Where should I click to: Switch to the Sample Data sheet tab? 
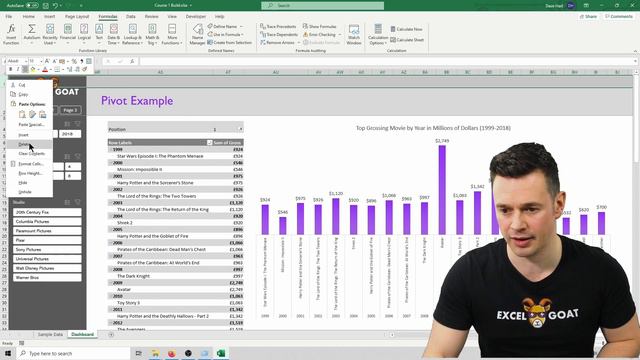pos(50,334)
